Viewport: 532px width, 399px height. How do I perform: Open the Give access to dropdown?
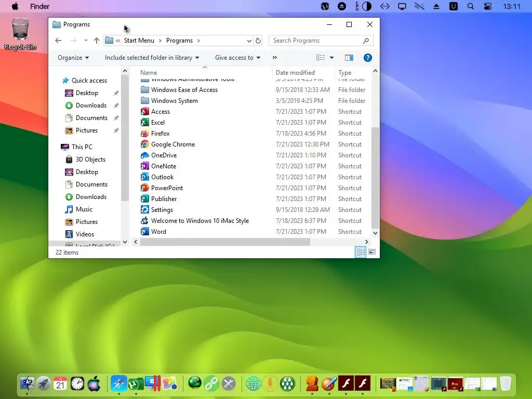tap(237, 58)
